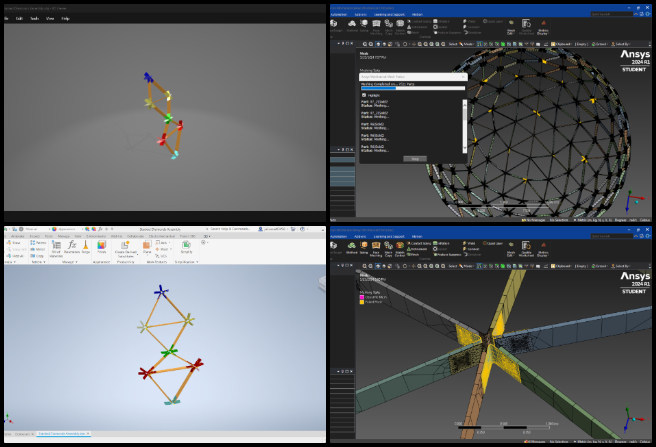The width and height of the screenshot is (656, 447).
Task: Switch to the Environments tab in Inventor
Action: point(96,236)
